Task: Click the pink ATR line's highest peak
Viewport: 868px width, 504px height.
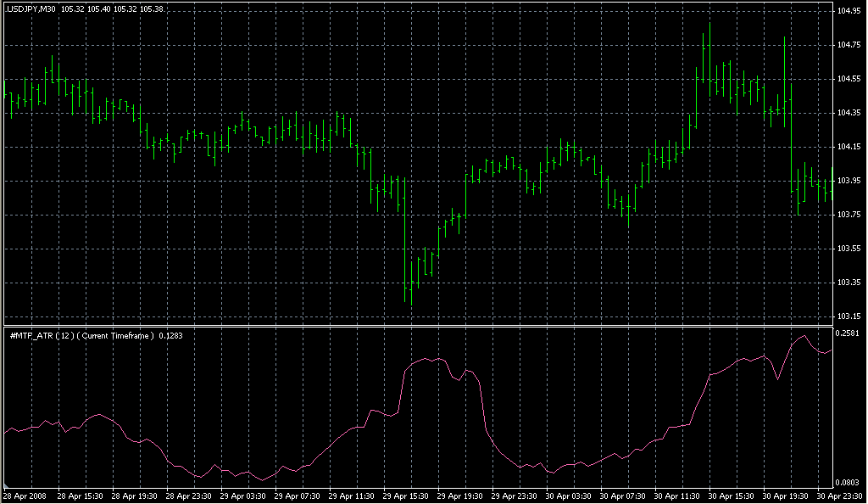Action: point(804,336)
